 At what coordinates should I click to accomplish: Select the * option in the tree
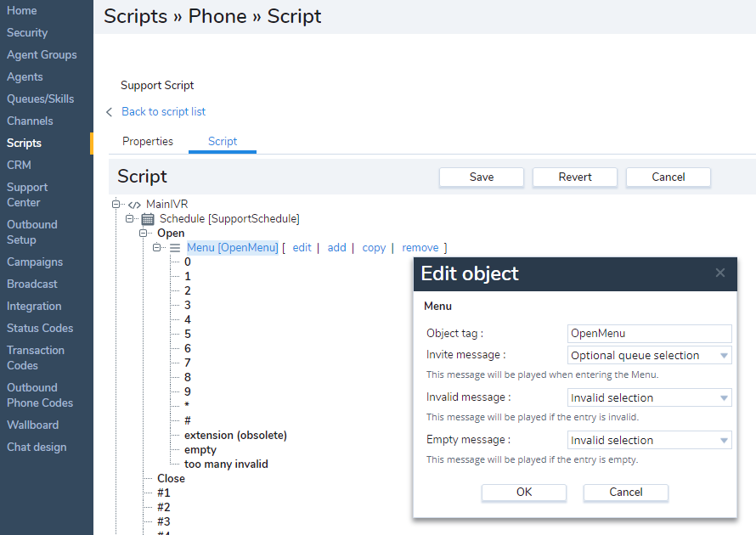pyautogui.click(x=187, y=406)
